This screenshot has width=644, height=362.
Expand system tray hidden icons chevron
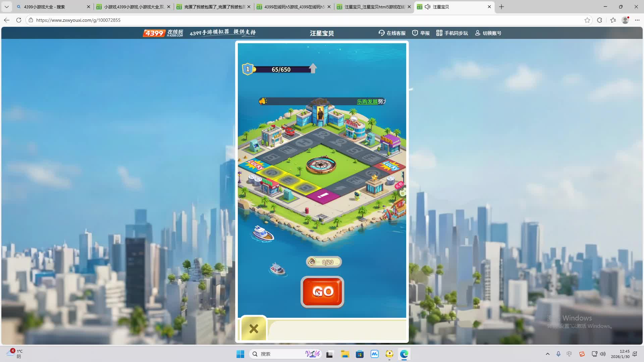pyautogui.click(x=547, y=354)
